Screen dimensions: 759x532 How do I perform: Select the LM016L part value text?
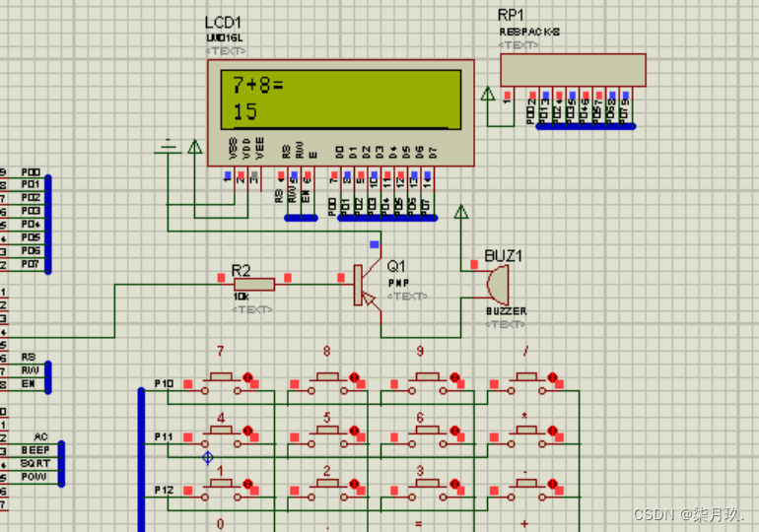[225, 37]
